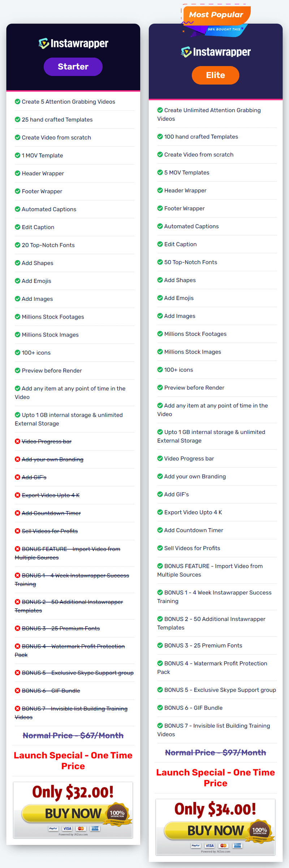The image size is (289, 868).
Task: Click the orange Elite plan button
Action: click(x=215, y=75)
